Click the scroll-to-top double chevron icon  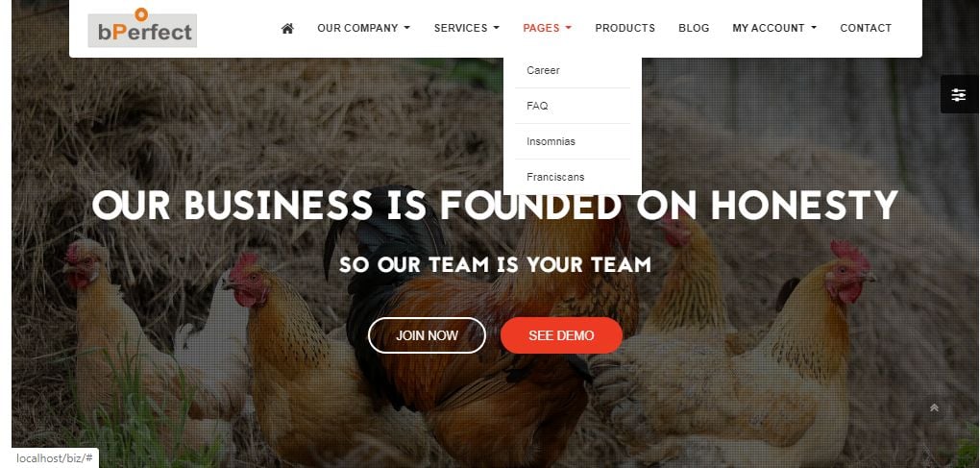tap(934, 408)
